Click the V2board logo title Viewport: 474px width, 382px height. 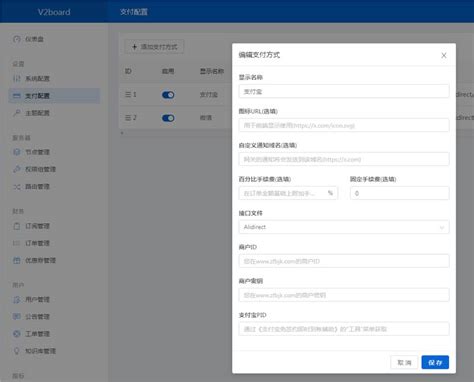54,12
